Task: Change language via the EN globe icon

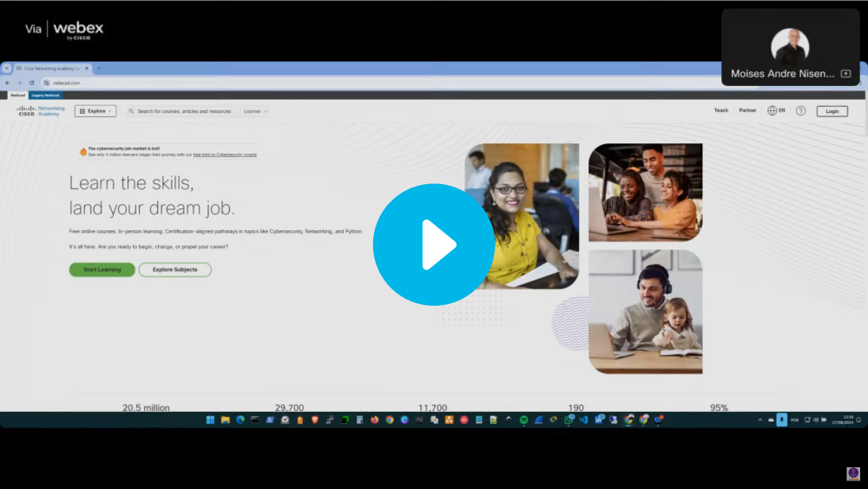Action: (x=776, y=110)
